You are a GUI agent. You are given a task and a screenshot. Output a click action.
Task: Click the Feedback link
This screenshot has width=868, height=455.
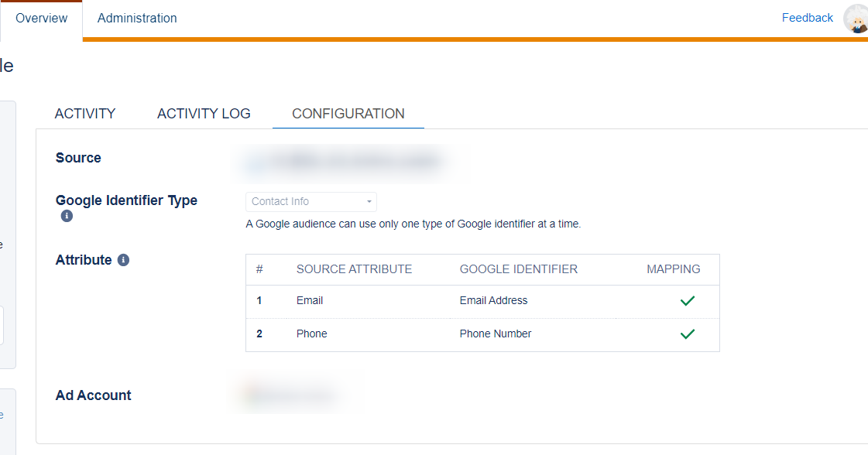click(807, 18)
